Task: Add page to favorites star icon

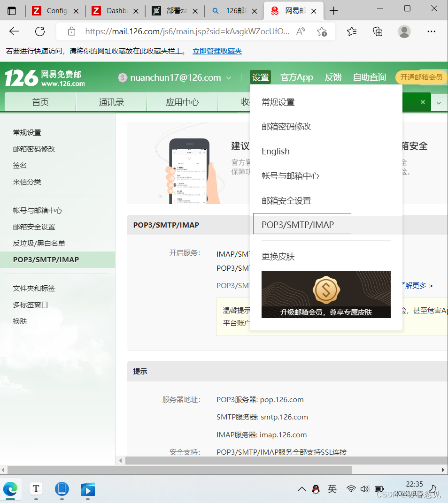Action: pos(322,31)
